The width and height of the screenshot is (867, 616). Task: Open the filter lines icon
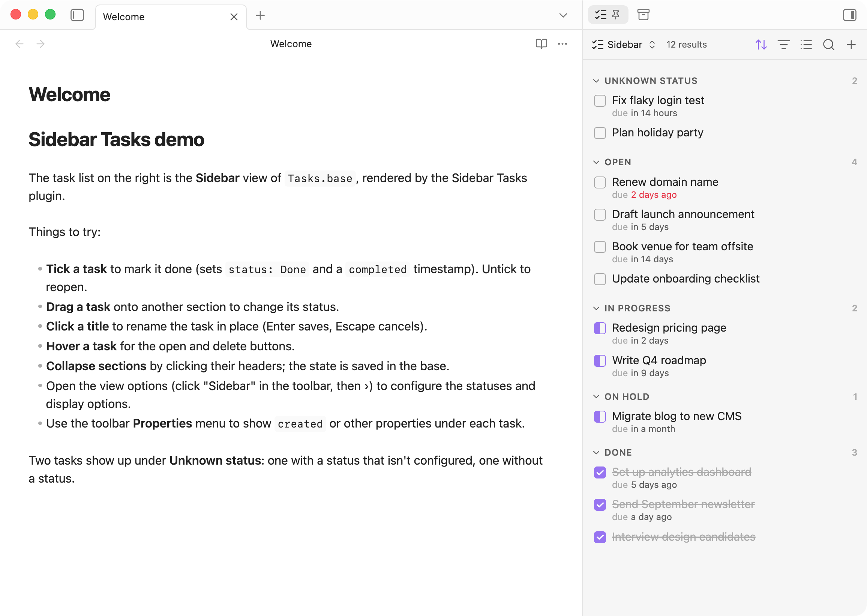click(x=783, y=45)
